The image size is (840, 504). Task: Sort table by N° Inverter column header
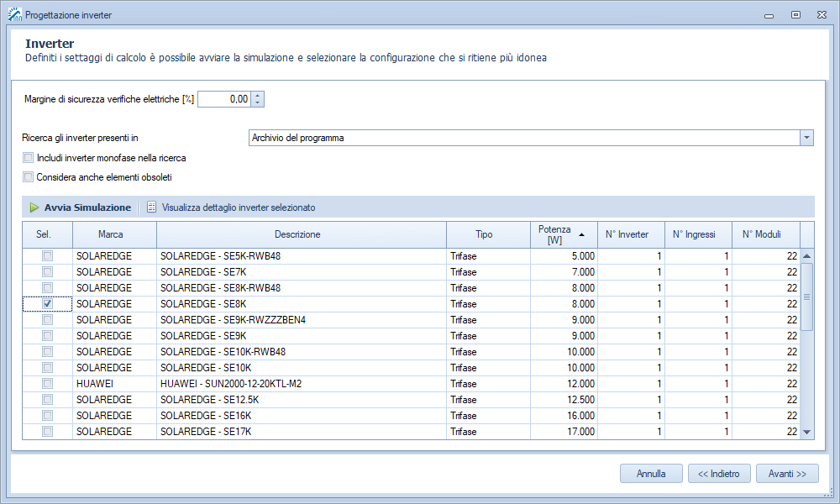click(631, 234)
